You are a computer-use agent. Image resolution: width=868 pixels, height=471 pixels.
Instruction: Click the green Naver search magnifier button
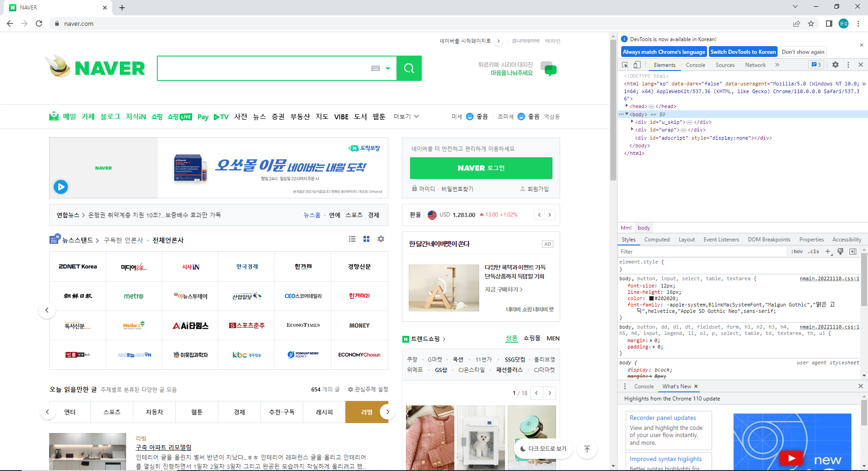point(409,68)
